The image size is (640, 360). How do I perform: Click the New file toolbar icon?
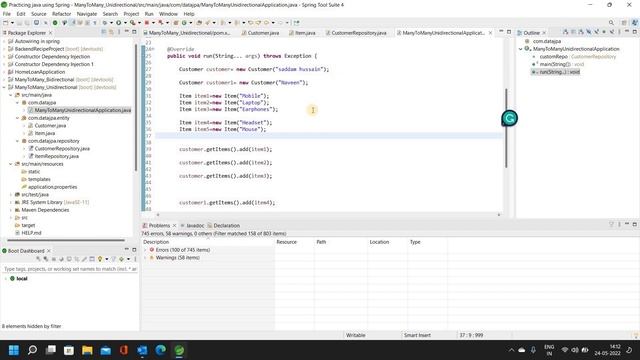(6, 23)
